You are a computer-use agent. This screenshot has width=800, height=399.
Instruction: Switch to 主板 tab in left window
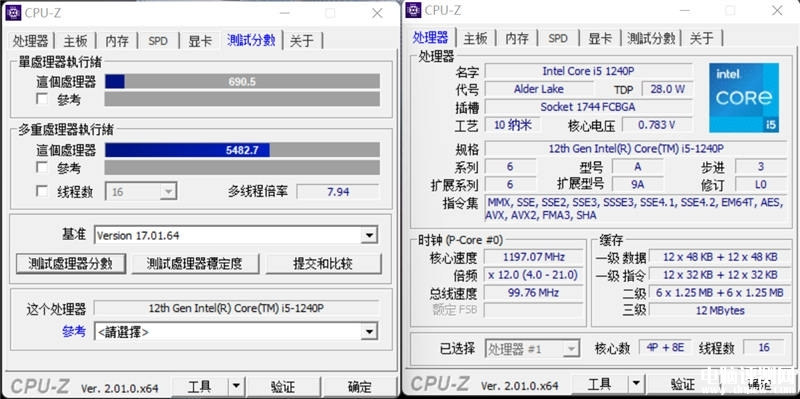point(76,41)
